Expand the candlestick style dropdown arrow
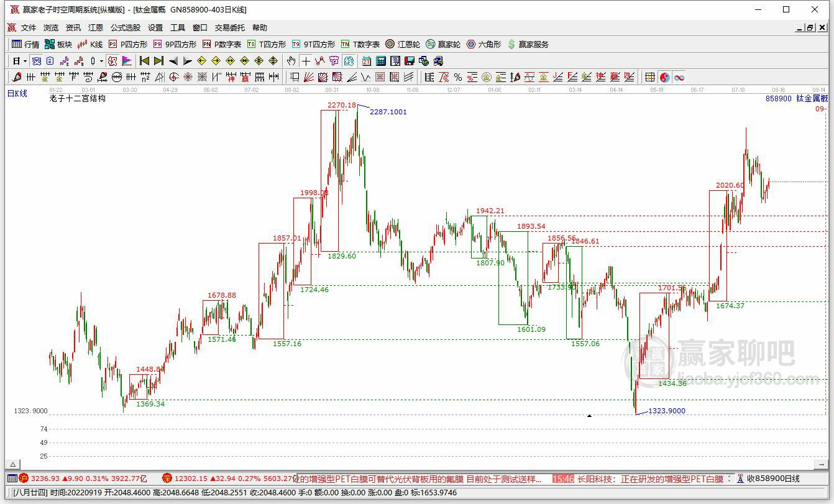The height and width of the screenshot is (504, 834). point(101,61)
